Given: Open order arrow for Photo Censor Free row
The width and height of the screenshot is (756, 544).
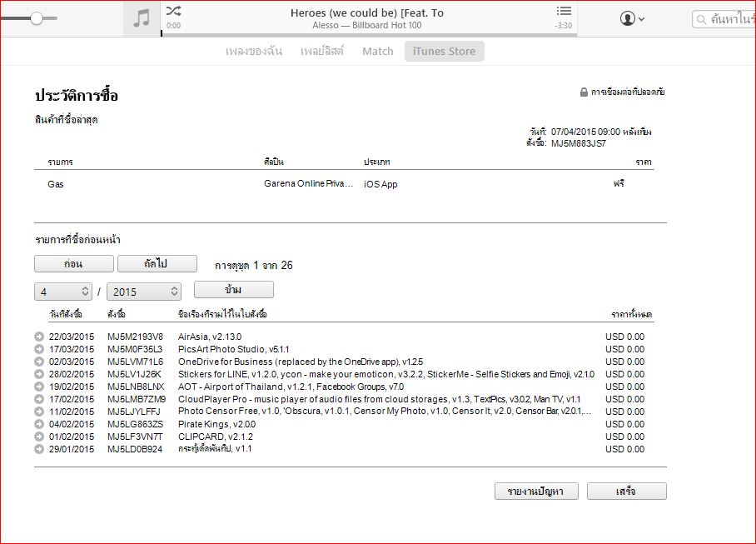Looking at the screenshot, I should point(39,412).
